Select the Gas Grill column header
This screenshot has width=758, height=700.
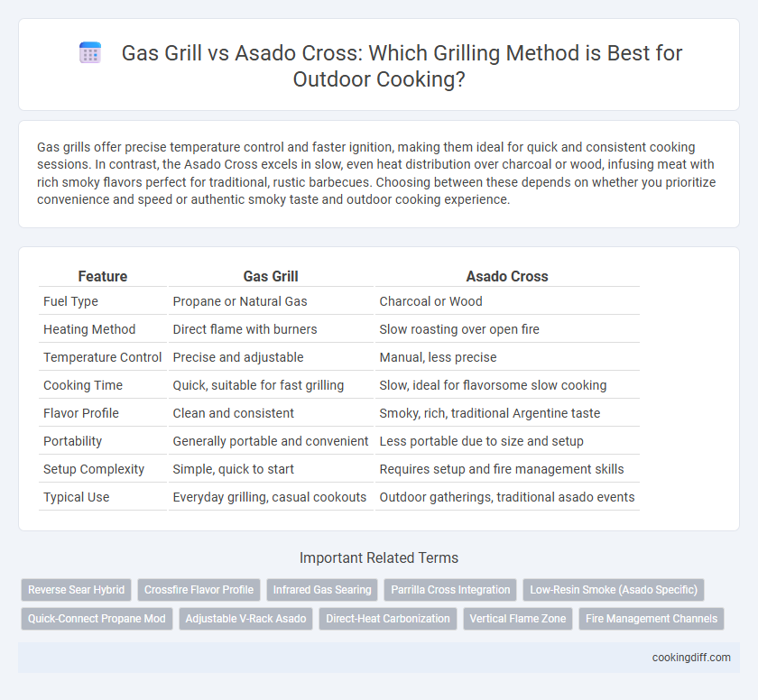pos(271,276)
